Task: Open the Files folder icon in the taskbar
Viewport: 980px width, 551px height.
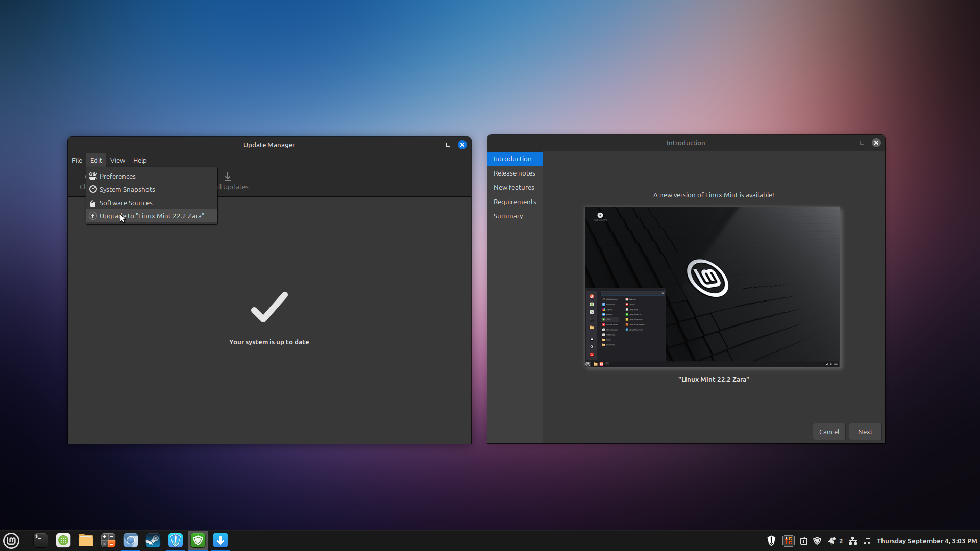Action: (86, 540)
